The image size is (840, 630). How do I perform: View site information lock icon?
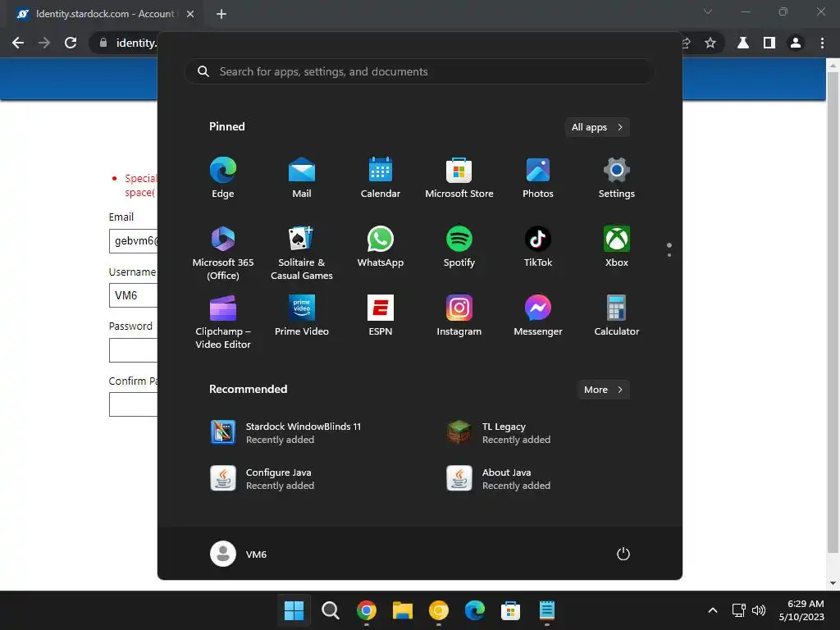coord(103,43)
